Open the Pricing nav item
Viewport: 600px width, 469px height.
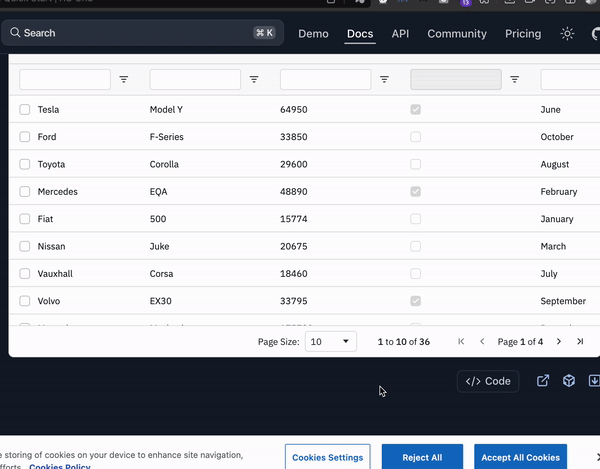(523, 34)
